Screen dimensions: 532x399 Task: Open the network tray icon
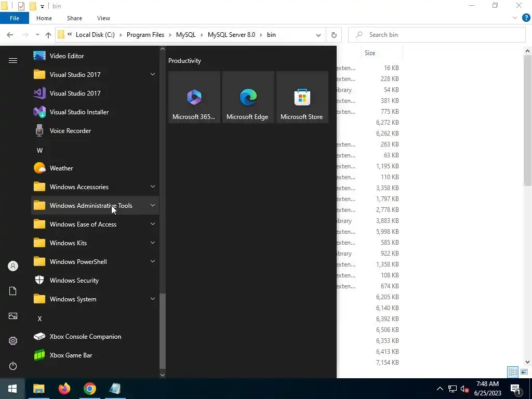click(x=453, y=389)
